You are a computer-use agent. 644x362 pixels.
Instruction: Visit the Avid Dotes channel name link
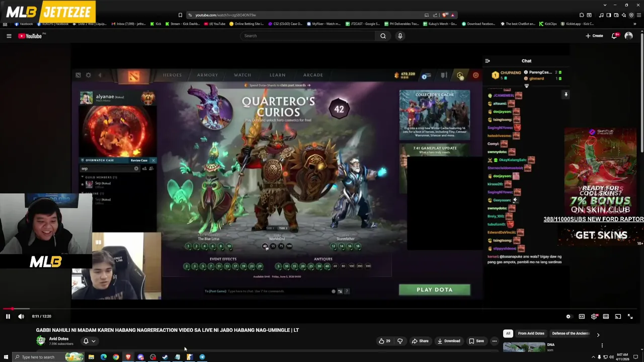click(59, 339)
